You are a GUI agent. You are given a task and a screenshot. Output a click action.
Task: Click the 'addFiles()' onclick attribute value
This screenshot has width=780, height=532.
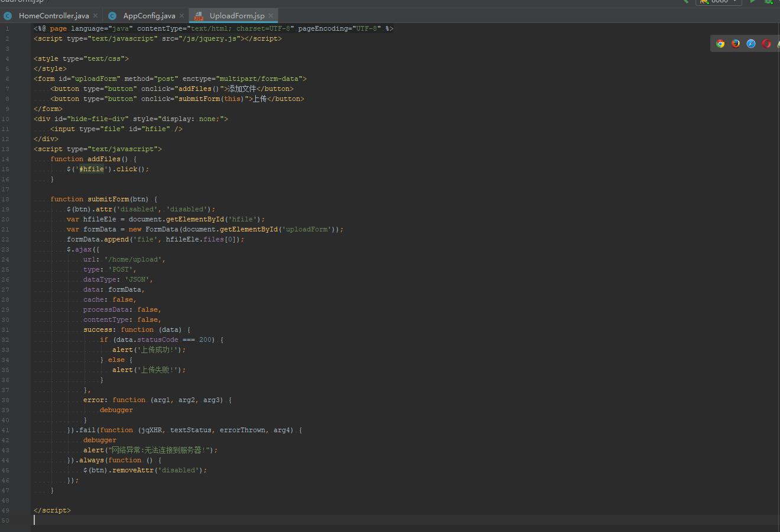pyautogui.click(x=199, y=89)
